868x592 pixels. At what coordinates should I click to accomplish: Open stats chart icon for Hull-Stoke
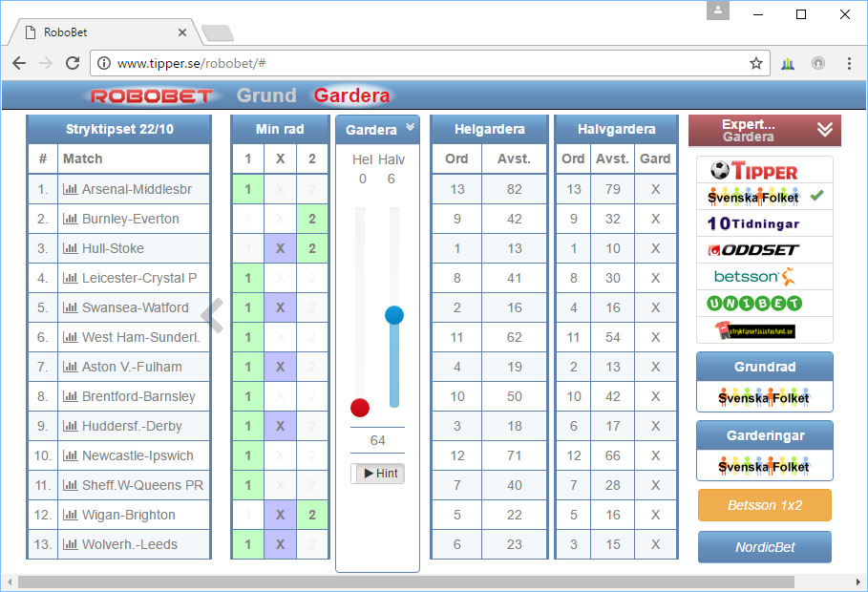pos(70,248)
